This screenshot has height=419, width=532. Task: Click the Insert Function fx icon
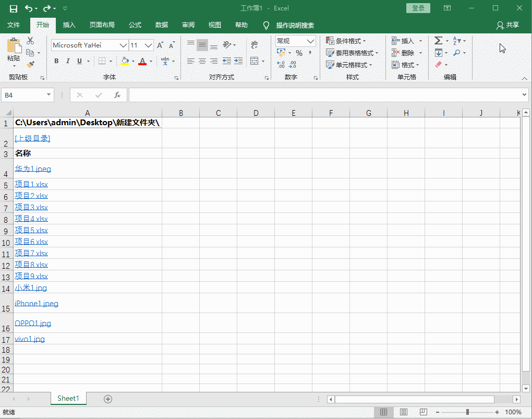117,95
